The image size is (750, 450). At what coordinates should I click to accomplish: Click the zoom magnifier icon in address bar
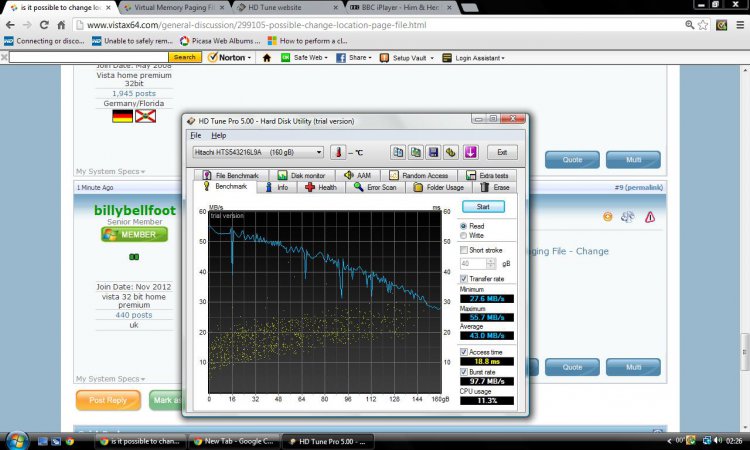(689, 25)
